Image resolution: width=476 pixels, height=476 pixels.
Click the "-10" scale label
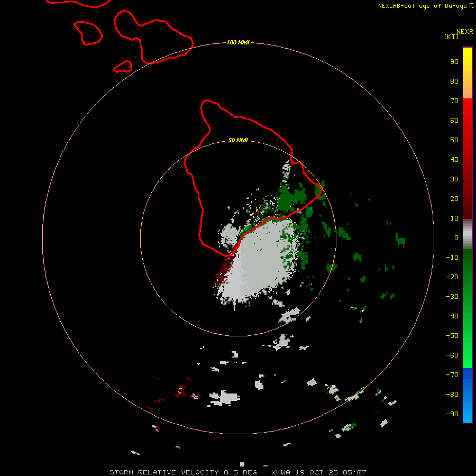[452, 258]
